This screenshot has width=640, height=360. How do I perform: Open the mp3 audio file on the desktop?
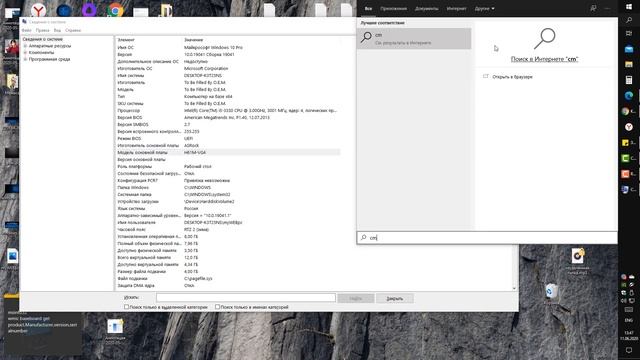click(x=577, y=256)
